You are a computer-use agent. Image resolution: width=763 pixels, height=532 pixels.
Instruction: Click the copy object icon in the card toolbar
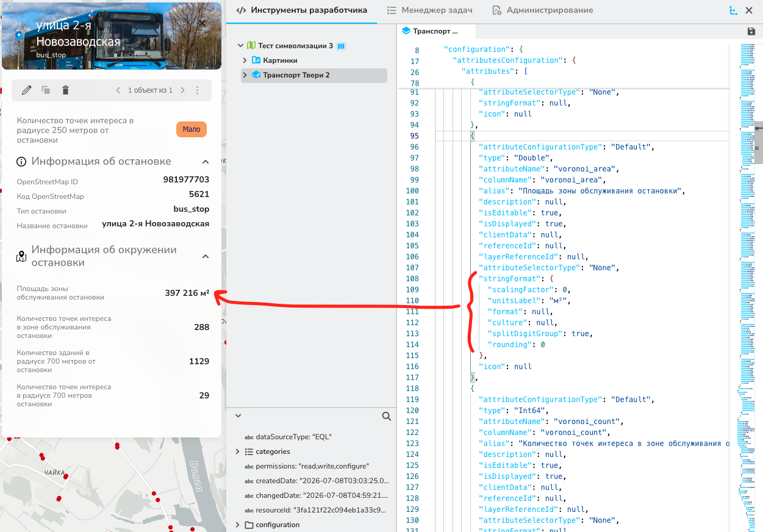tap(46, 90)
